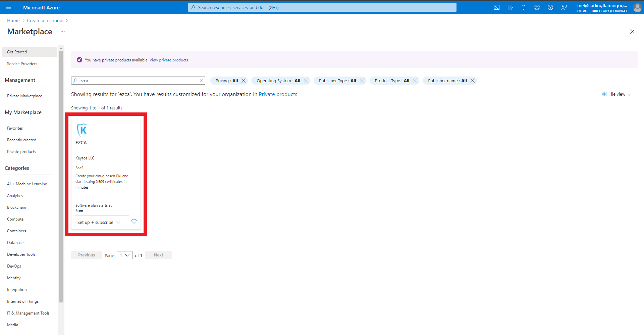Select the Internet of Things category
Viewport: 644px width, 335px height.
point(23,301)
